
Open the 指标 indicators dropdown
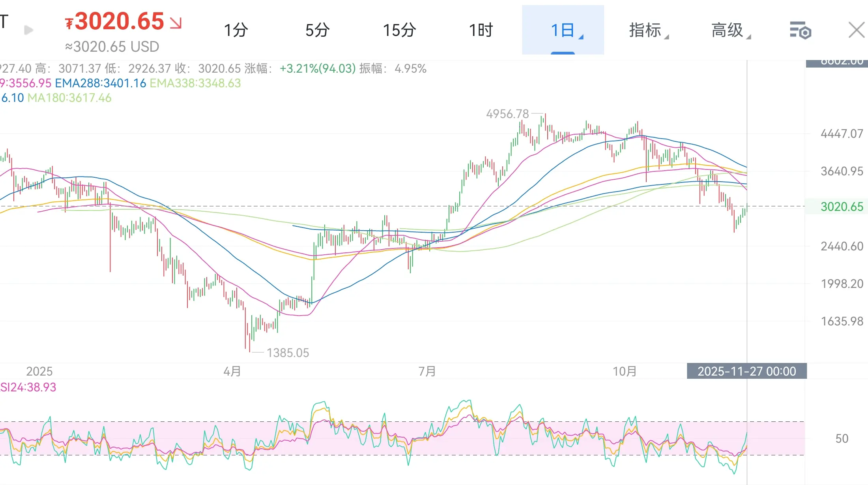click(645, 30)
